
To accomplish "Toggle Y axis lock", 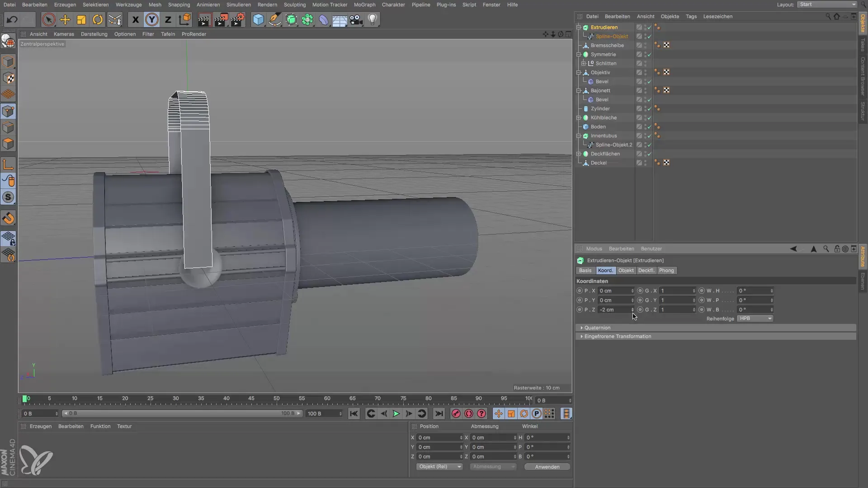I will 152,19.
